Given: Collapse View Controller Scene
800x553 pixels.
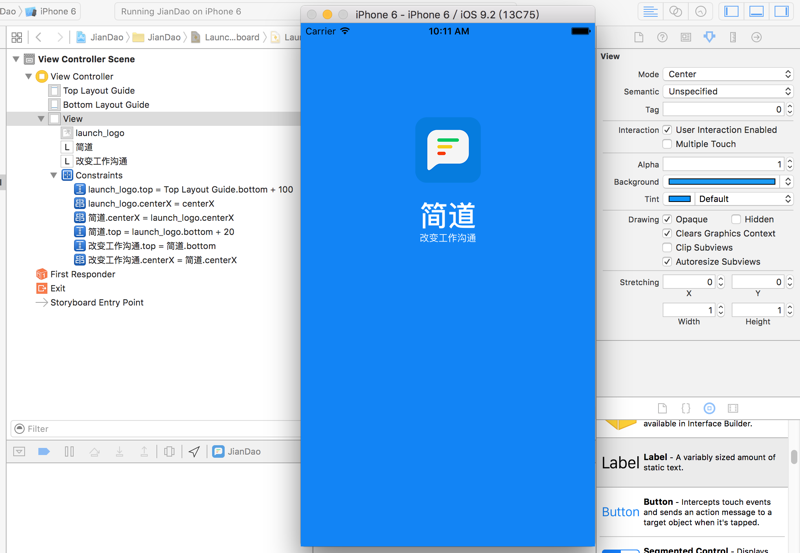Looking at the screenshot, I should 16,59.
